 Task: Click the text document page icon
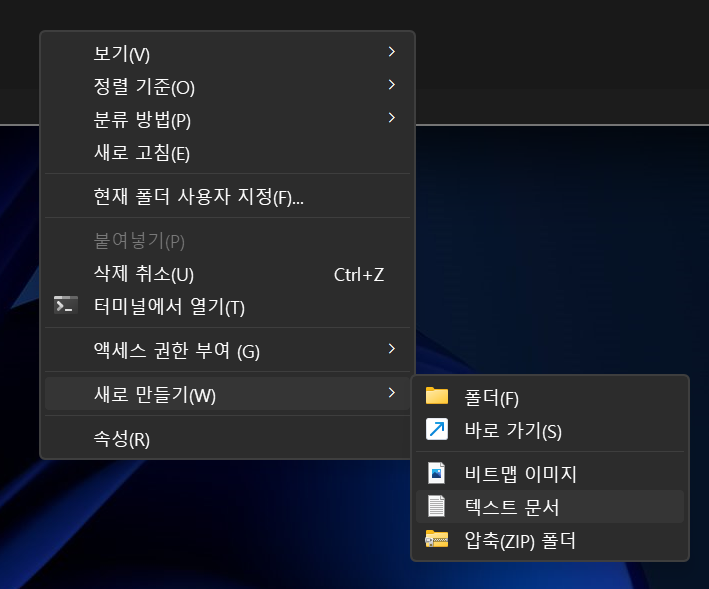[436, 506]
